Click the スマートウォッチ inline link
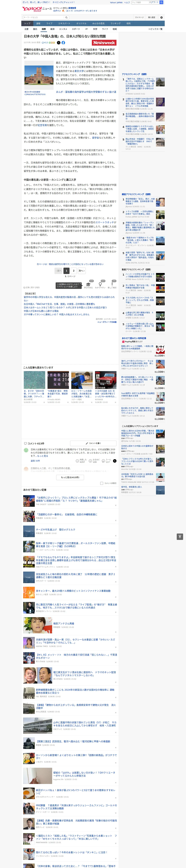 click(x=104, y=222)
